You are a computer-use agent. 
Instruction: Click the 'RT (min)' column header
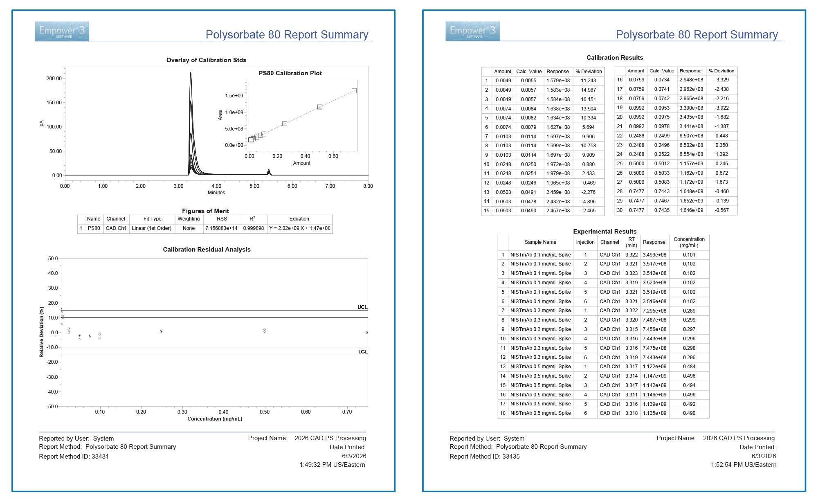[631, 242]
